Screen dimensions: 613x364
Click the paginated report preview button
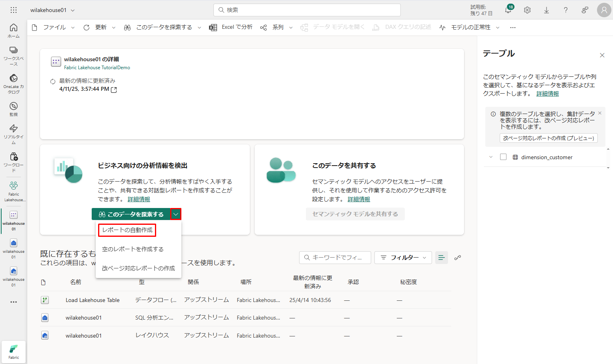click(549, 138)
